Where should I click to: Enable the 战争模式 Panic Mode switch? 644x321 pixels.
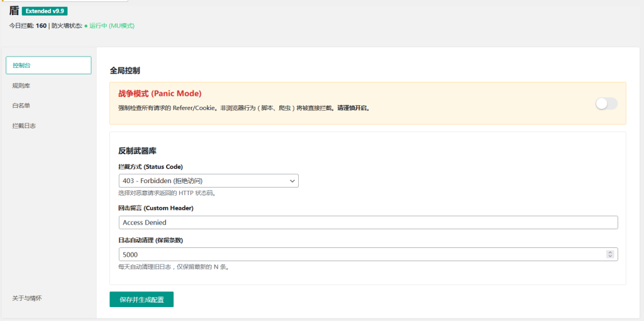(x=606, y=104)
